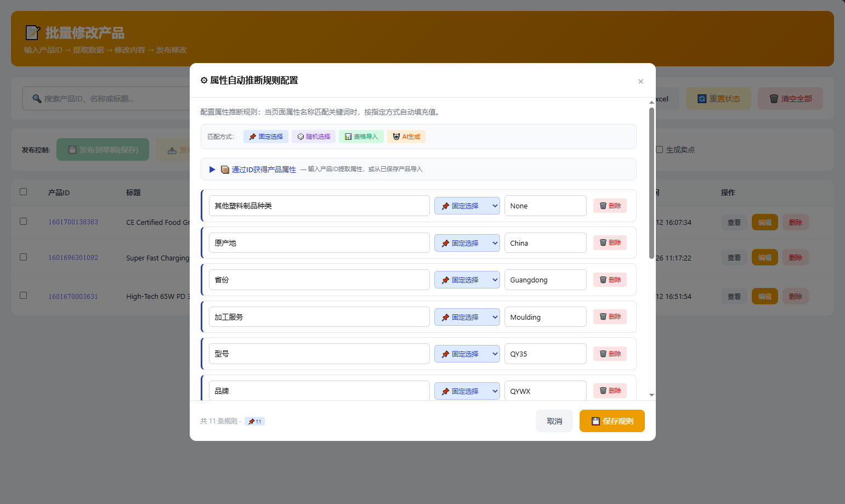Open match-type dropdown for 加工服务 rule
The height and width of the screenshot is (504, 845).
coord(467,317)
